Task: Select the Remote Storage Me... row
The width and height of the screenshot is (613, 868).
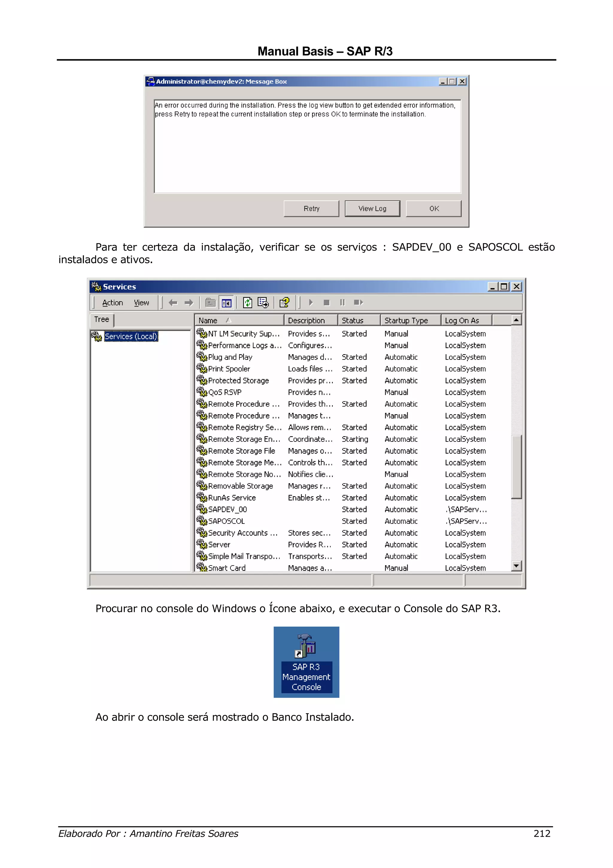Action: coord(353,462)
